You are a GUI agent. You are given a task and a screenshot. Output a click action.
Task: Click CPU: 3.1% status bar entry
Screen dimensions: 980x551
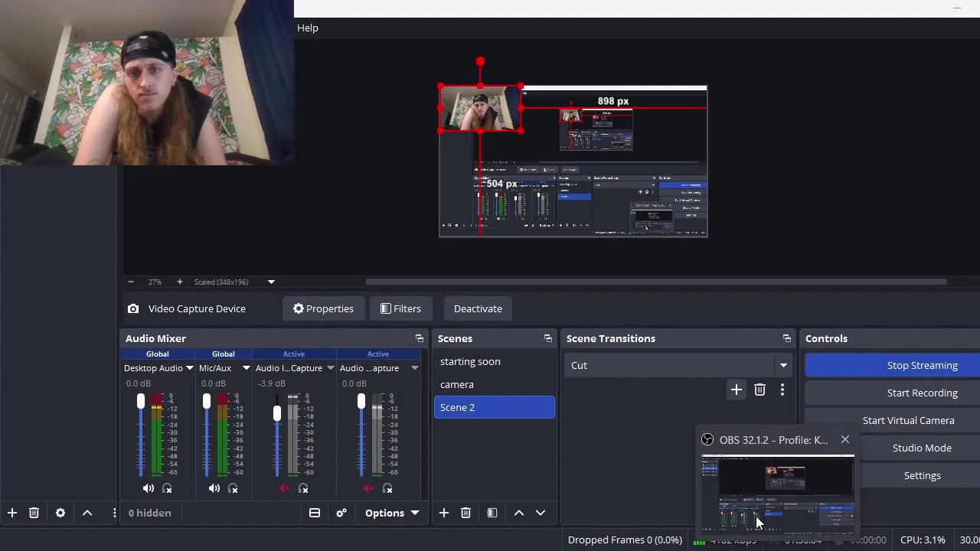923,540
